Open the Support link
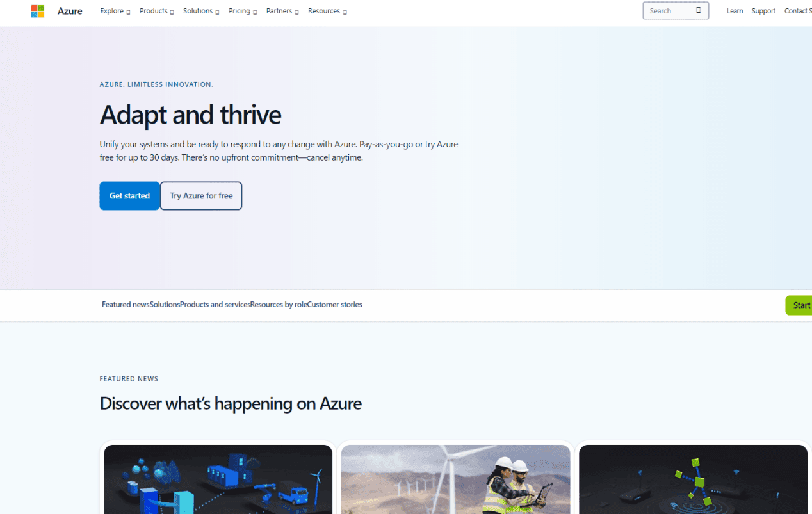This screenshot has width=812, height=514. click(x=763, y=11)
